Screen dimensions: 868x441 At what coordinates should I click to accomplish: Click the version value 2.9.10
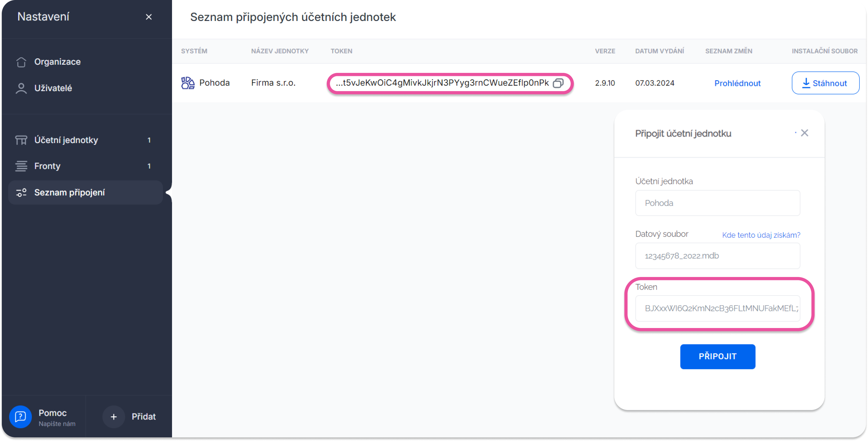[605, 83]
